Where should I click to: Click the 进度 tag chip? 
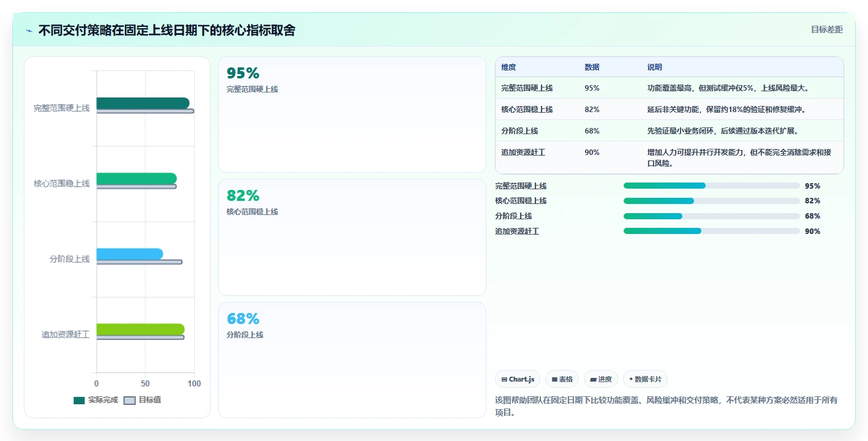(x=601, y=379)
